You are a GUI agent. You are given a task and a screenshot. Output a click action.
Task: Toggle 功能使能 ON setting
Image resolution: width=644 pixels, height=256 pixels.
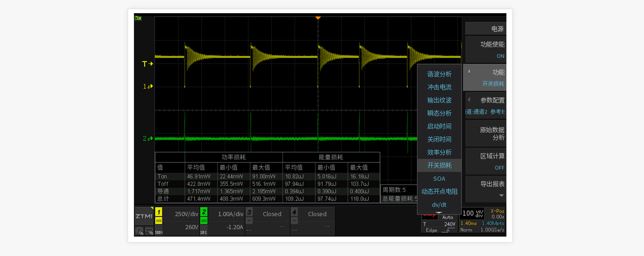pos(486,50)
